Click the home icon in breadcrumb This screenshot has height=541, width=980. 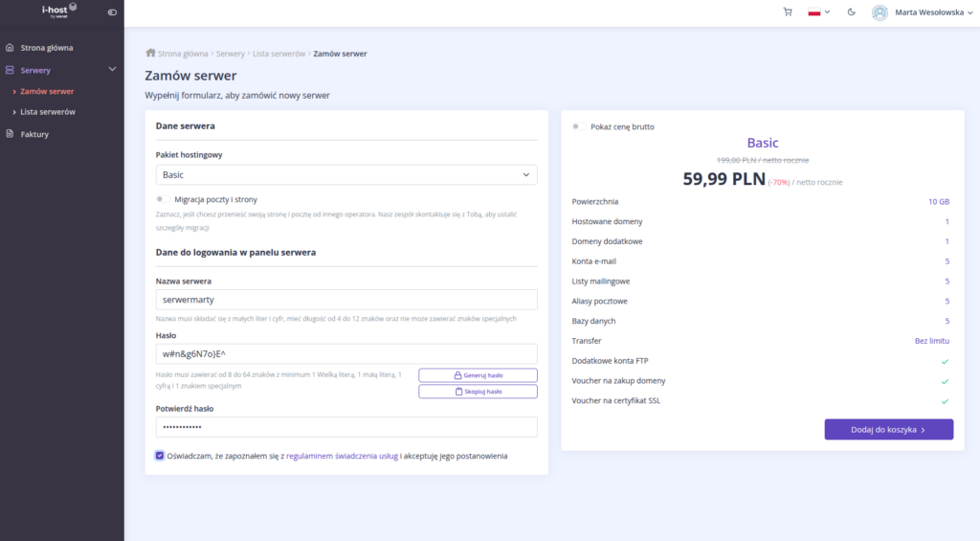pos(150,54)
